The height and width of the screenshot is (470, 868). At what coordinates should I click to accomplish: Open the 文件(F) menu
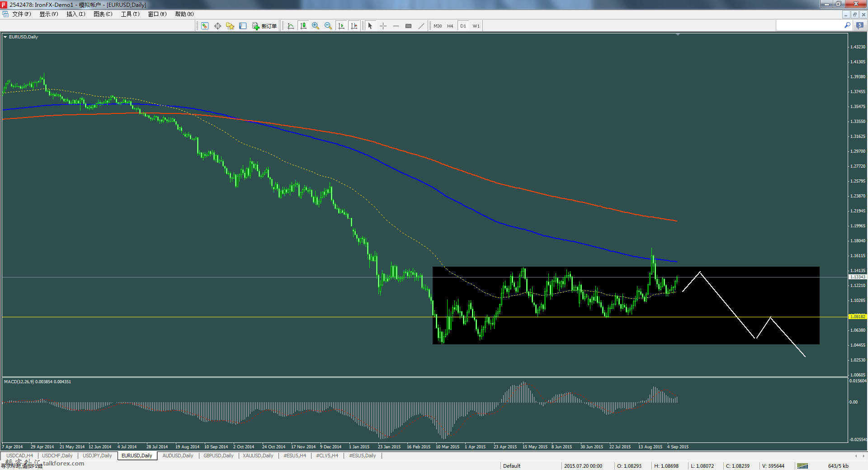[x=22, y=14]
